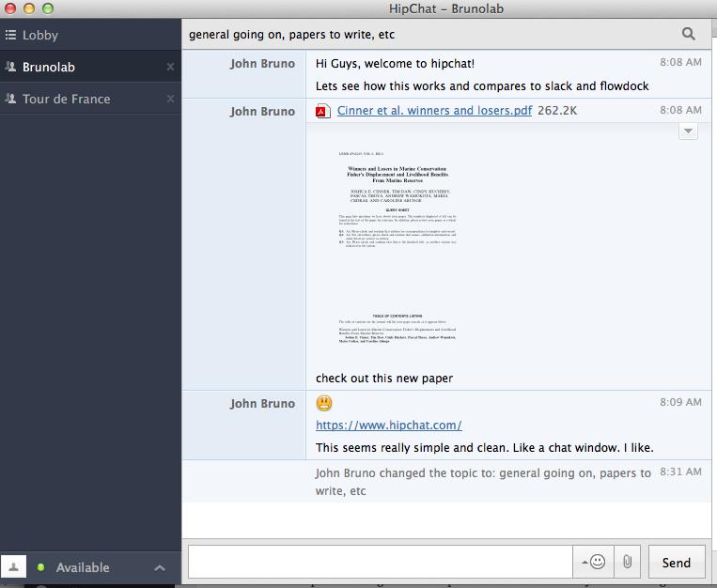This screenshot has height=588, width=717.
Task: Click the Send button
Action: click(677, 562)
